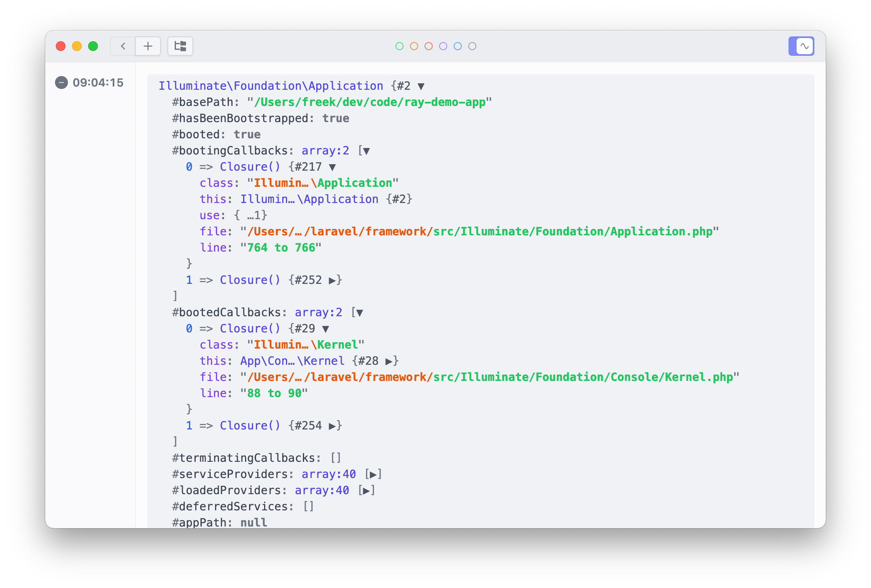The image size is (871, 588).
Task: Open the screens tree view icon
Action: point(180,46)
